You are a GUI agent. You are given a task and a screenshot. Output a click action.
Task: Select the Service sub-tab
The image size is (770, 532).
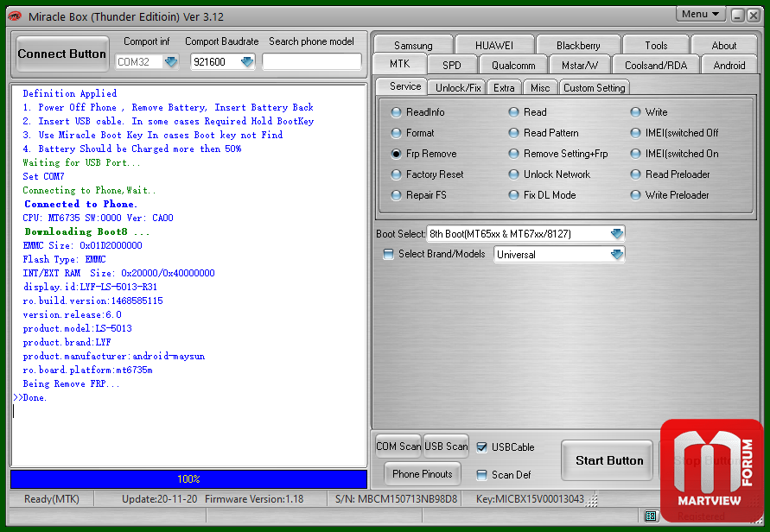click(x=402, y=86)
